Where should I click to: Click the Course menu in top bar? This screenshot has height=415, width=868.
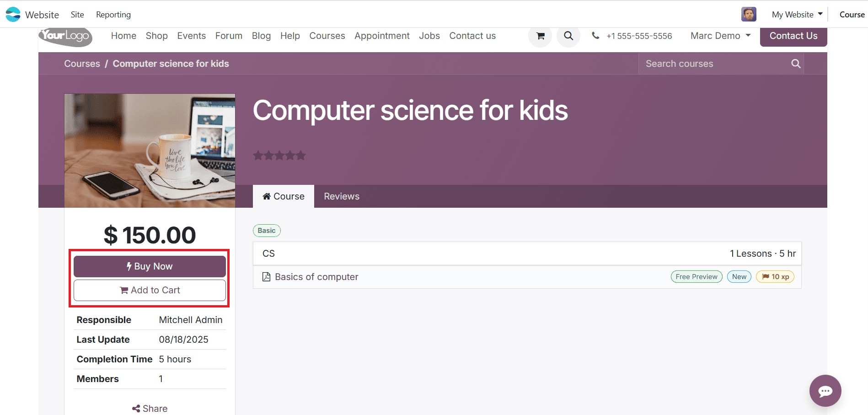[x=852, y=15]
